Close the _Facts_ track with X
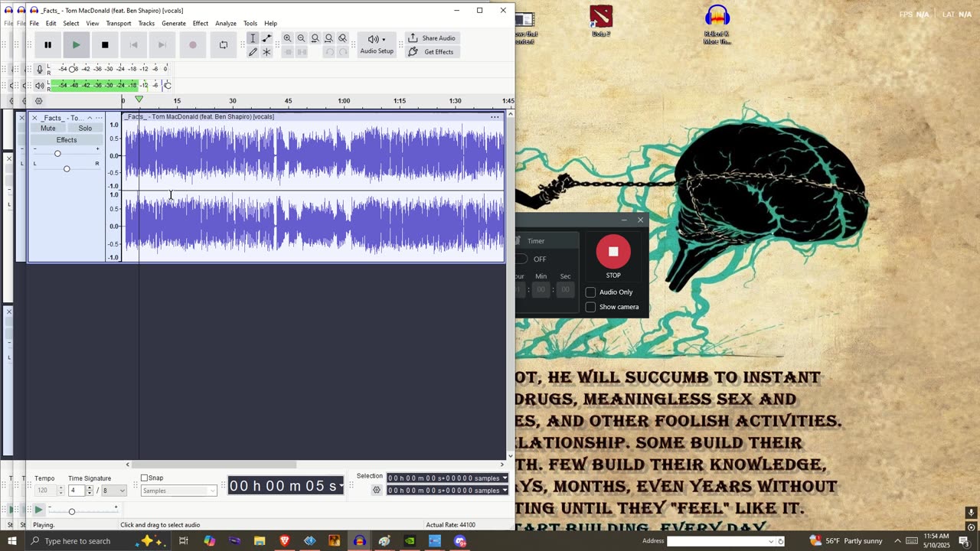This screenshot has width=980, height=551. pos(34,118)
